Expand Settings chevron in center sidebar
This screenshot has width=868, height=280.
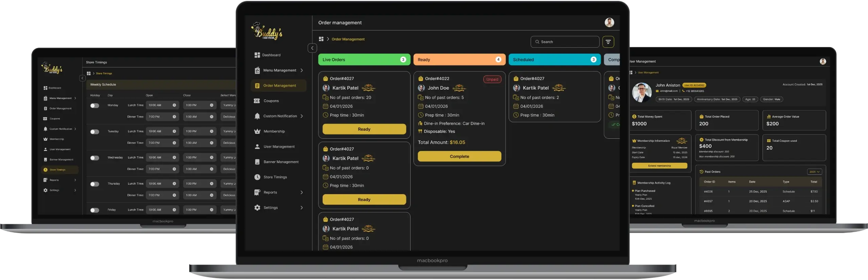click(x=302, y=208)
